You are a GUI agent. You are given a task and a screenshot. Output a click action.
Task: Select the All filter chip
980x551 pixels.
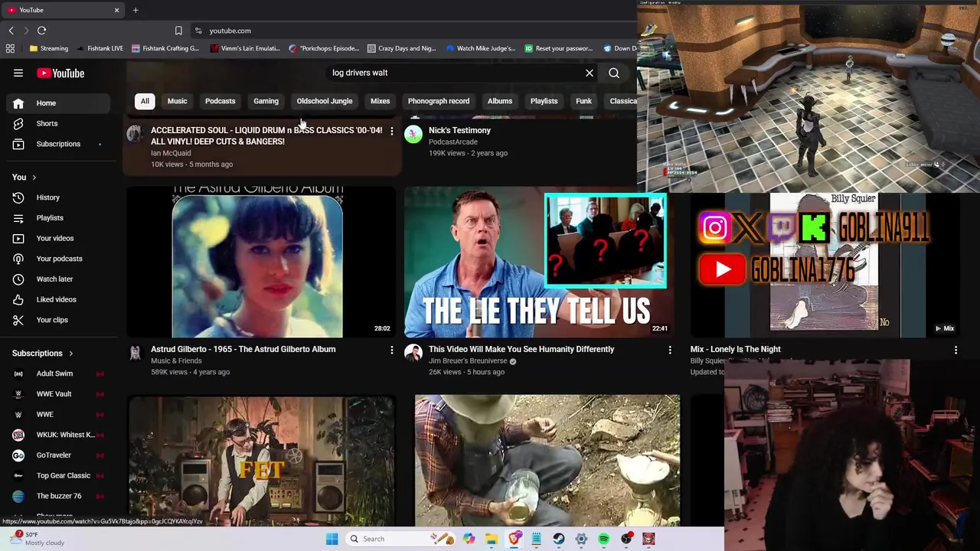[x=145, y=101]
